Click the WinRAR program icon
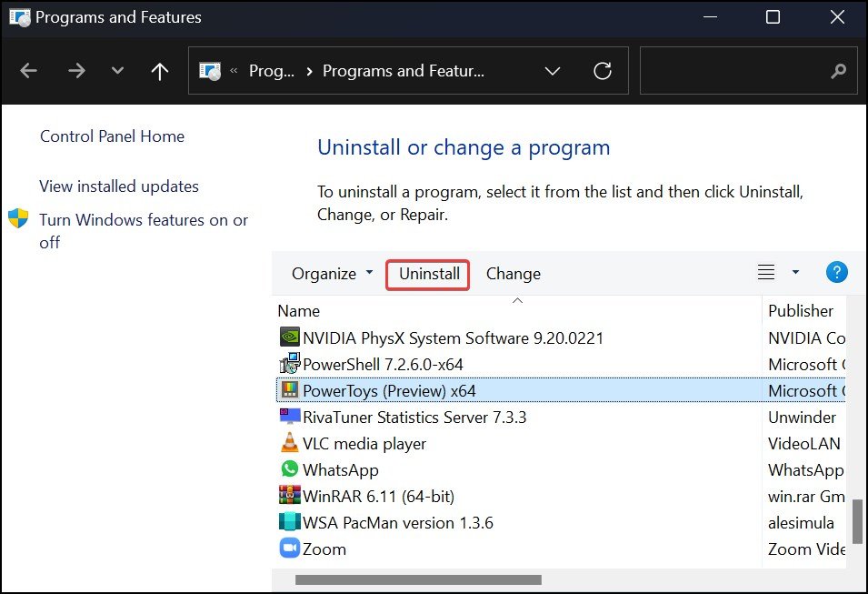Image resolution: width=868 pixels, height=594 pixels. pyautogui.click(x=289, y=497)
